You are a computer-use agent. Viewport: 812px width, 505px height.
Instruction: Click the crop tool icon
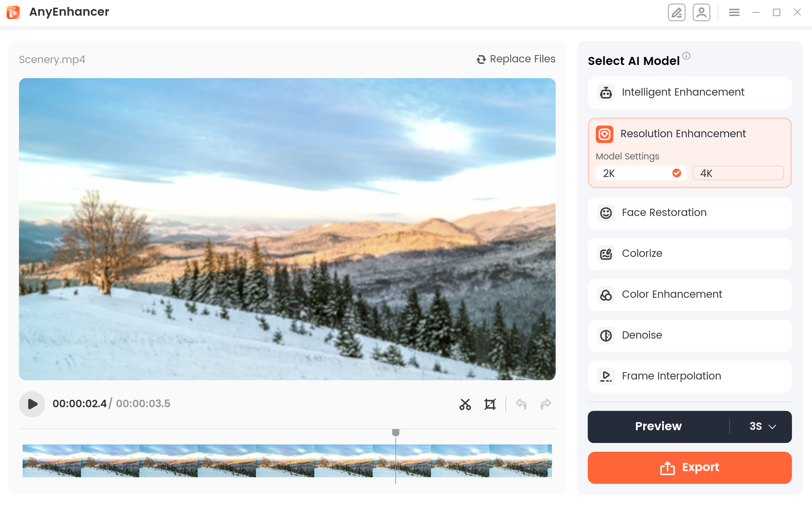489,404
